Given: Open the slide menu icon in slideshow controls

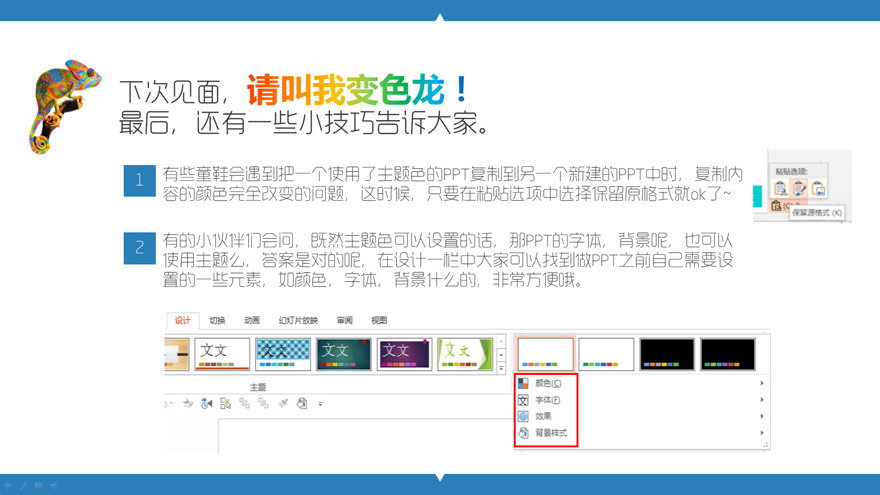Looking at the screenshot, I should click(x=39, y=486).
